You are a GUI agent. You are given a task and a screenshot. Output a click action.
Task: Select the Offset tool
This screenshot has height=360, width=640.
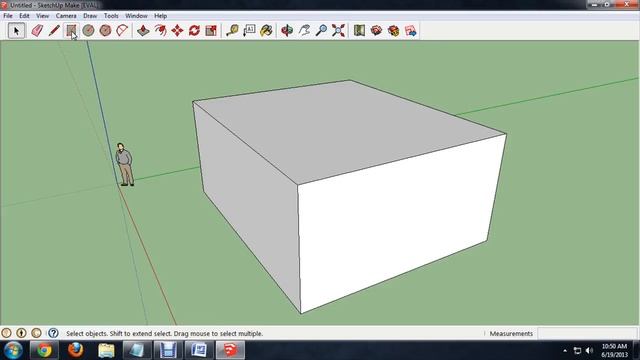pyautogui.click(x=160, y=31)
